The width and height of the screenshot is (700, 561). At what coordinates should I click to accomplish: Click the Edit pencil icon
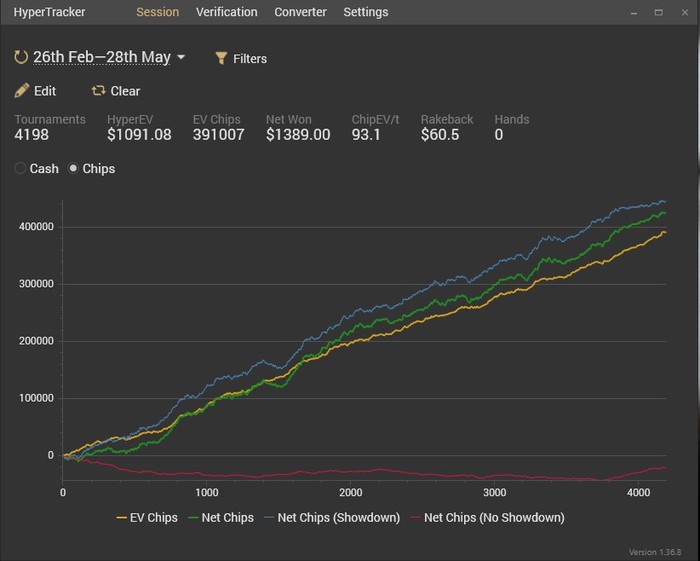tap(22, 90)
